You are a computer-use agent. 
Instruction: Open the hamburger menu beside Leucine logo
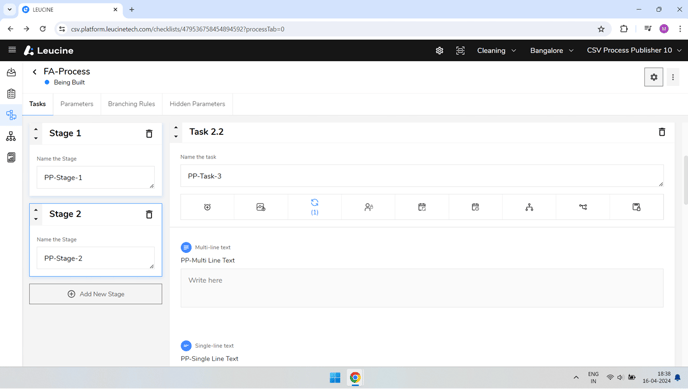click(x=12, y=50)
